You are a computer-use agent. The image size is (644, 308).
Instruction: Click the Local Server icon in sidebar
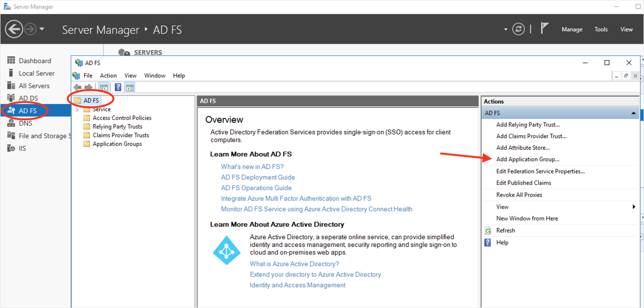pyautogui.click(x=11, y=73)
